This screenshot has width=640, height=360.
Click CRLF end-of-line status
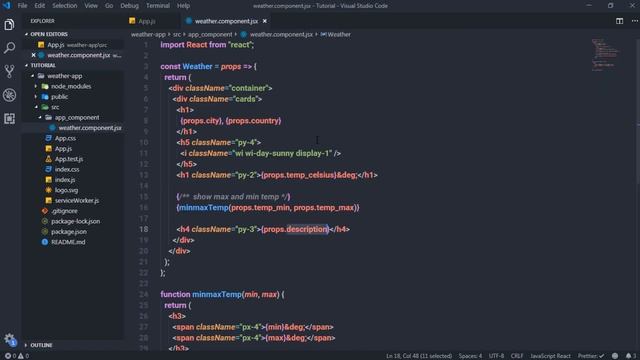(x=517, y=356)
